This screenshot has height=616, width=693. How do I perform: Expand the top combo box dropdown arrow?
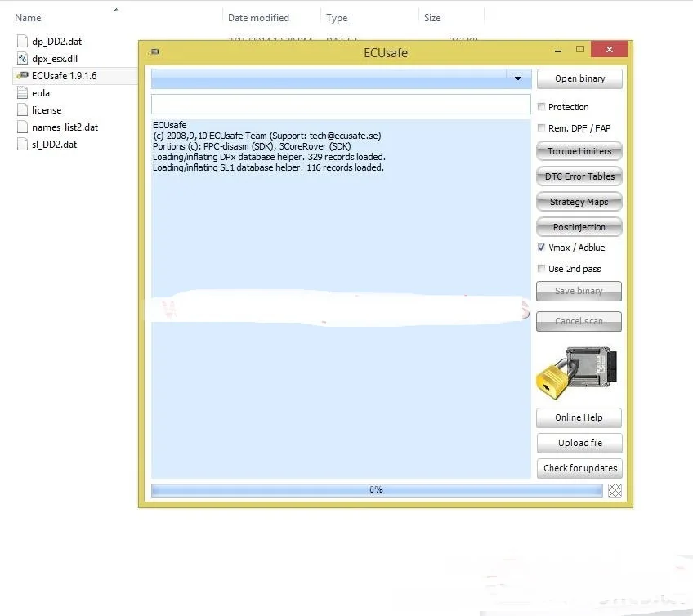[x=518, y=78]
